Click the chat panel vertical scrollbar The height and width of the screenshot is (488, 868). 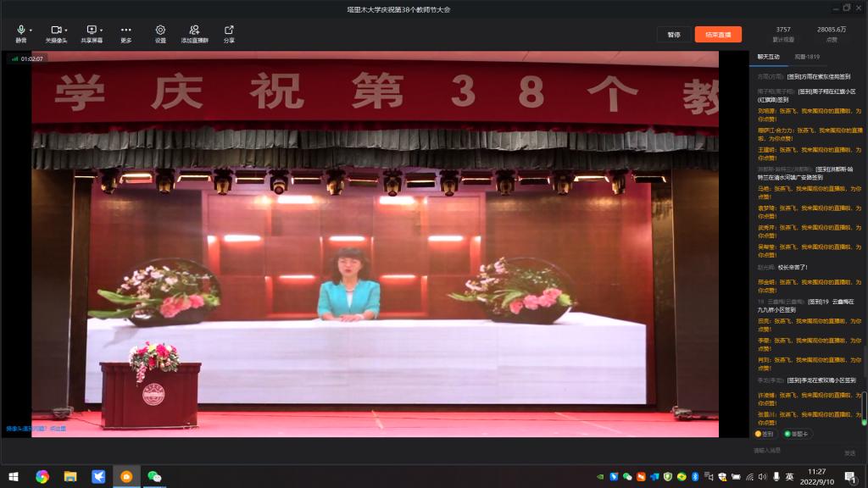click(x=864, y=408)
